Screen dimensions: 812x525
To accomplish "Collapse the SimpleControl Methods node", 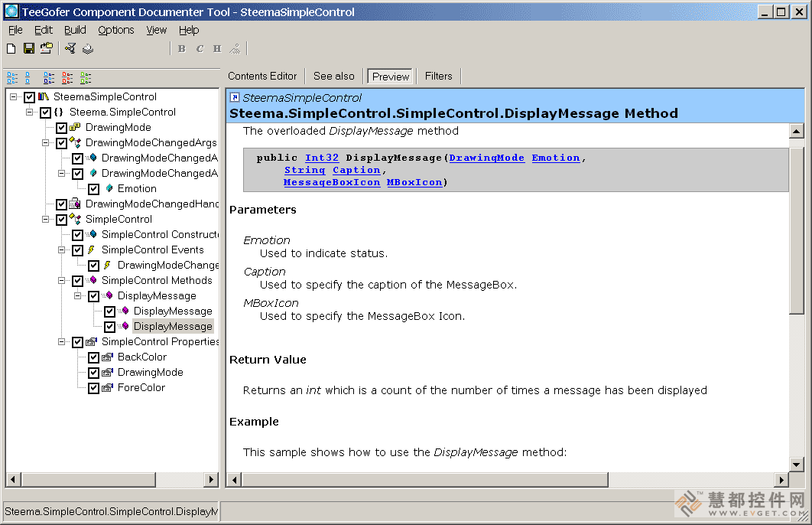I will [x=62, y=280].
